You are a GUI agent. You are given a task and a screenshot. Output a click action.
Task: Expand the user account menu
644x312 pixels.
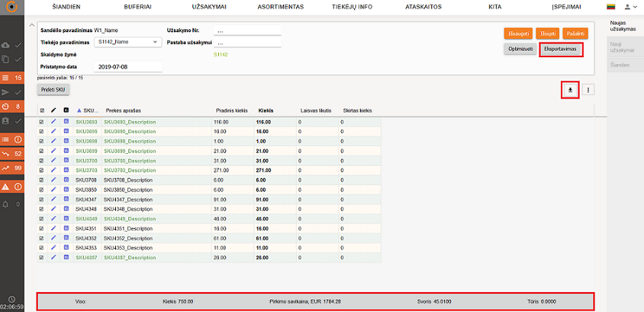(x=630, y=6)
